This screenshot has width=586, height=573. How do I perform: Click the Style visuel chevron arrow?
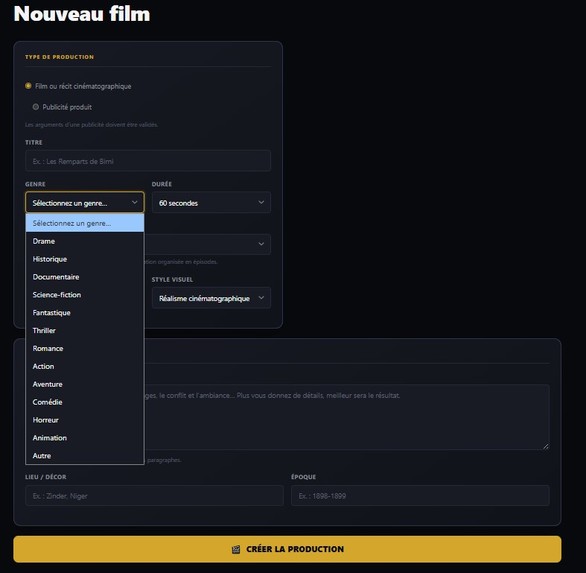coord(261,298)
